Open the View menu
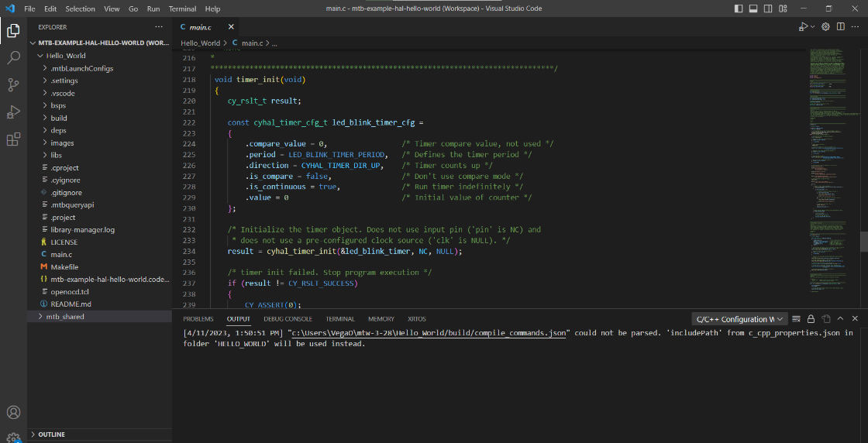 (x=112, y=9)
